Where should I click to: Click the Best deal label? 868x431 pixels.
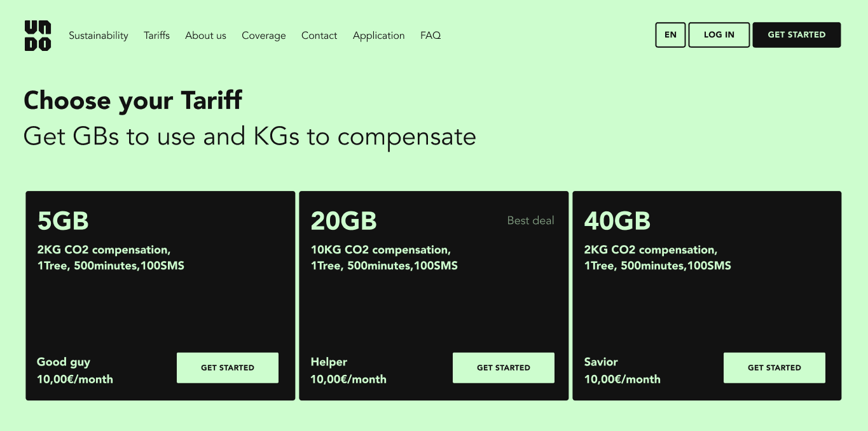[x=530, y=220]
